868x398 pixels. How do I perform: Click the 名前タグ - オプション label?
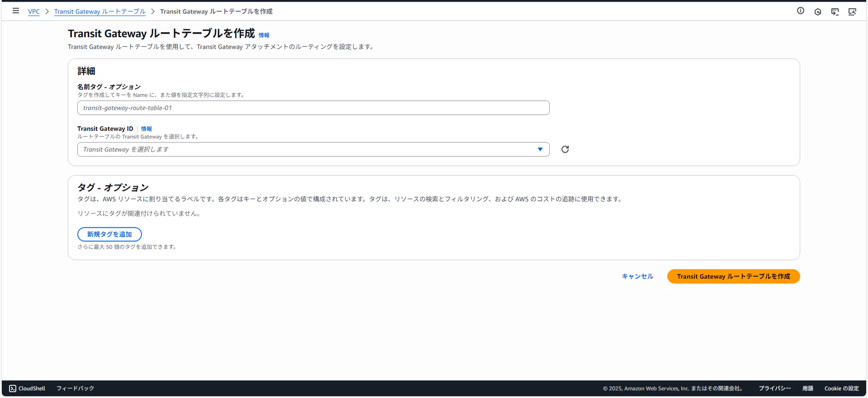point(109,87)
